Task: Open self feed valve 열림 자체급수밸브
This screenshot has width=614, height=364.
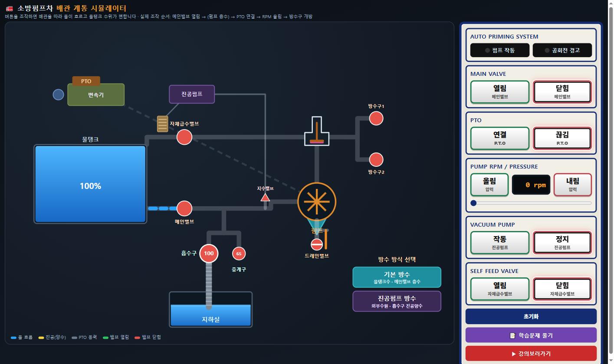Action: [500, 289]
